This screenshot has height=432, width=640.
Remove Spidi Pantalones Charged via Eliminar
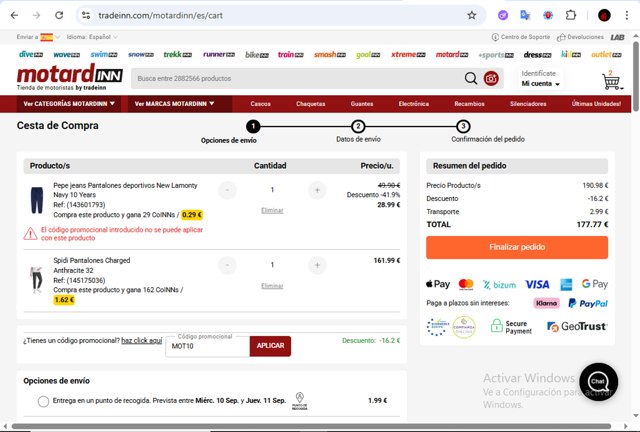tap(272, 286)
